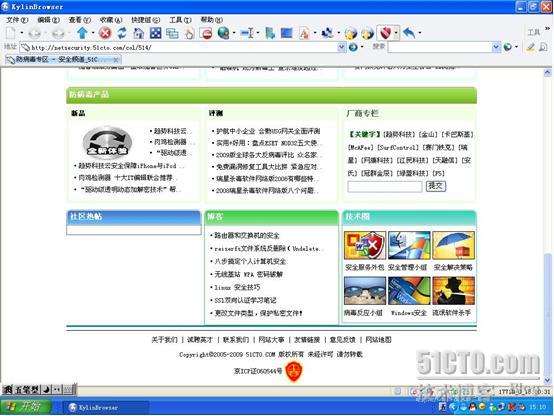Open the dropdown arrow beside the new page icon
This screenshot has width=554, height=416.
pos(22,33)
